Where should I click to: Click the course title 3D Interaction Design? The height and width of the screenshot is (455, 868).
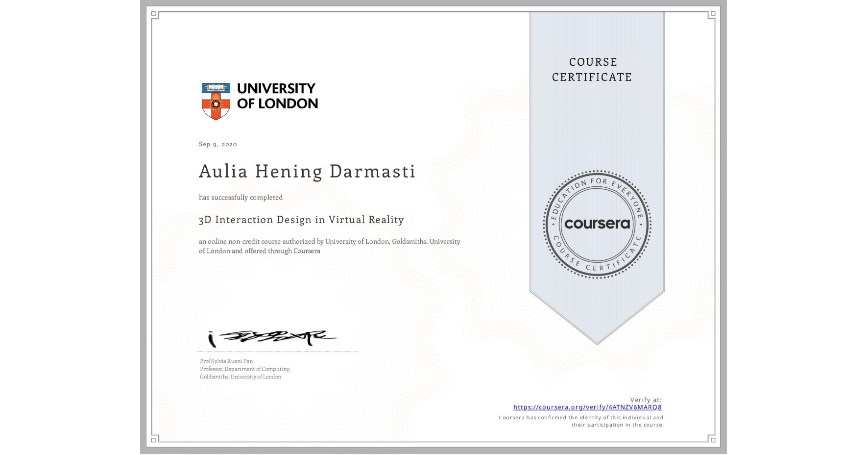pyautogui.click(x=301, y=220)
